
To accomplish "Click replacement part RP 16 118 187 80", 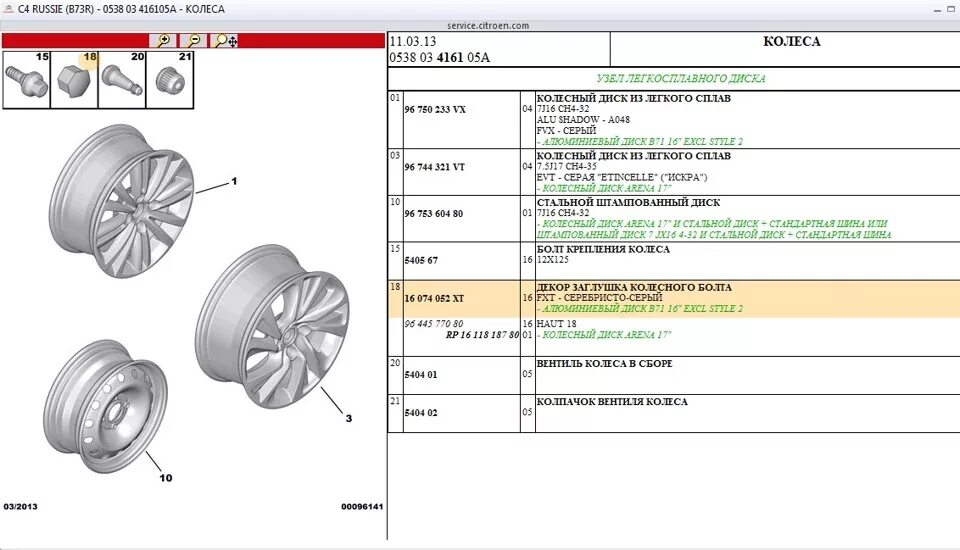I will [482, 335].
